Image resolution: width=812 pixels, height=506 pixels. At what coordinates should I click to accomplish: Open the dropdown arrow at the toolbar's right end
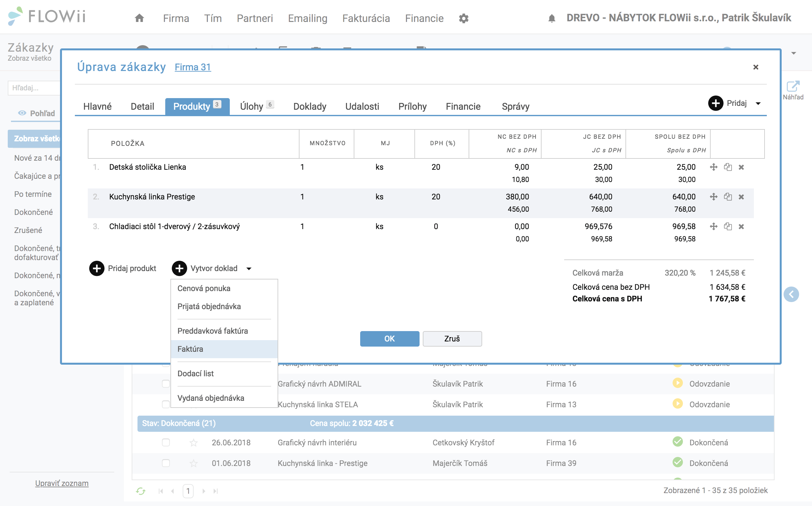click(x=794, y=53)
